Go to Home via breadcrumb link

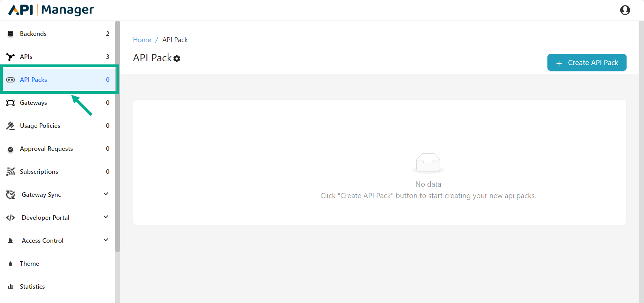(142, 40)
